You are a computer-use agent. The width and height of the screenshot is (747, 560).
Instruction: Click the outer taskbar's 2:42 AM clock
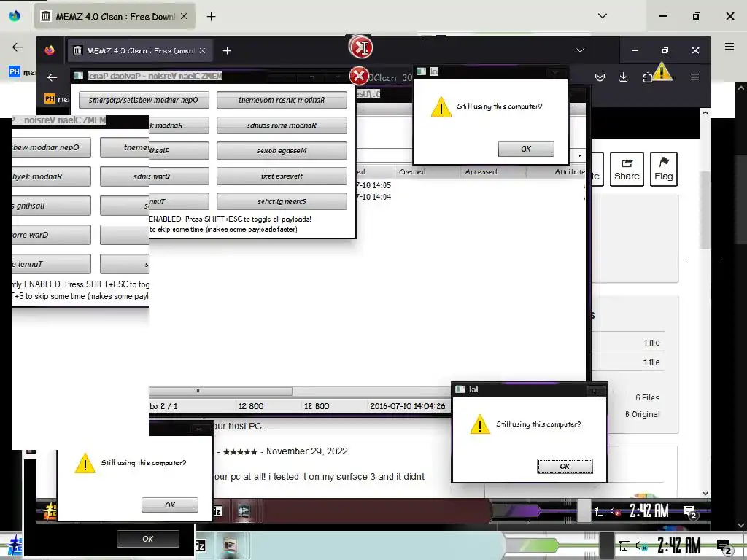[679, 545]
